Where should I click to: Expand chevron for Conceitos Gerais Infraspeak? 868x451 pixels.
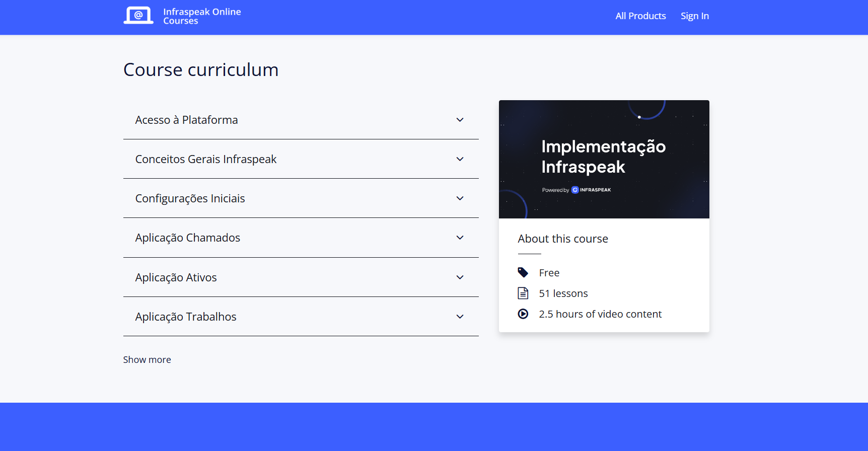(460, 159)
